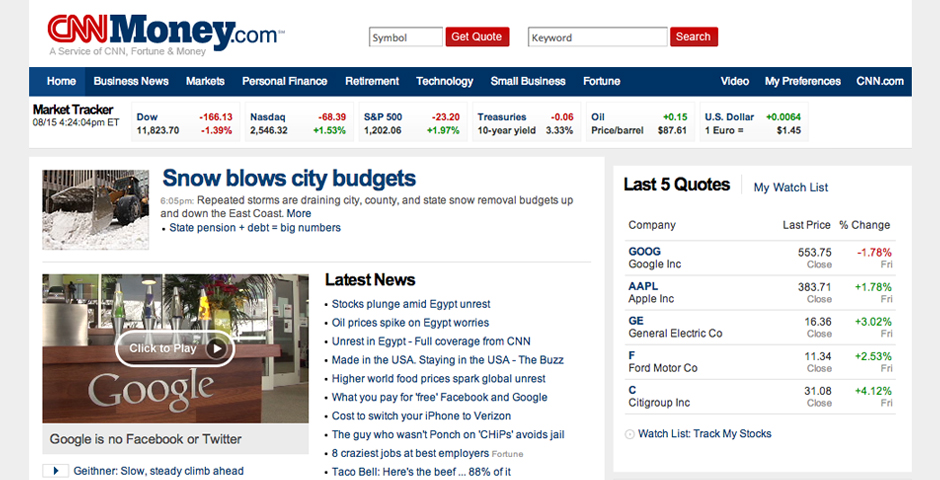Open the Treasuries 10-year yield box

526,123
